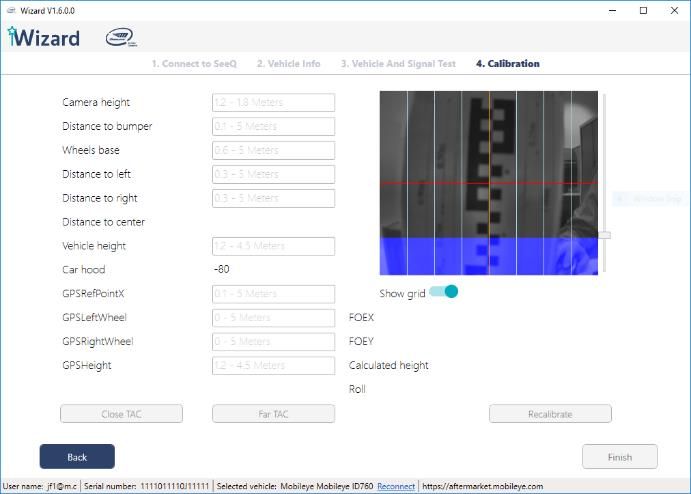The width and height of the screenshot is (691, 494).
Task: Click the aftermarket.mobileye.com URL in status bar
Action: pyautogui.click(x=483, y=487)
